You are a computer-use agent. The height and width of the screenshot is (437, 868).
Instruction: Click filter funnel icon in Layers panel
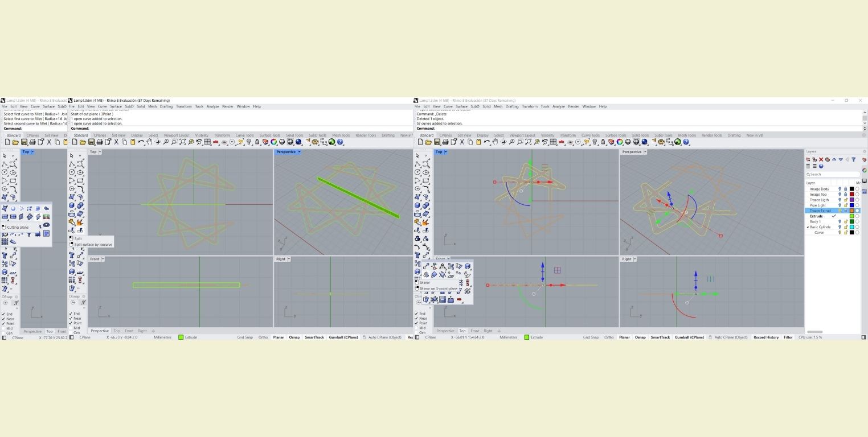pos(853,159)
